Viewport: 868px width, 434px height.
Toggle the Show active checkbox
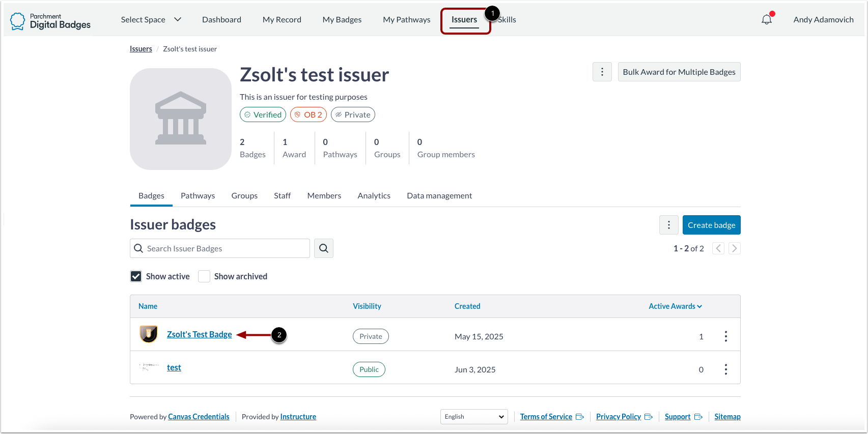point(136,276)
